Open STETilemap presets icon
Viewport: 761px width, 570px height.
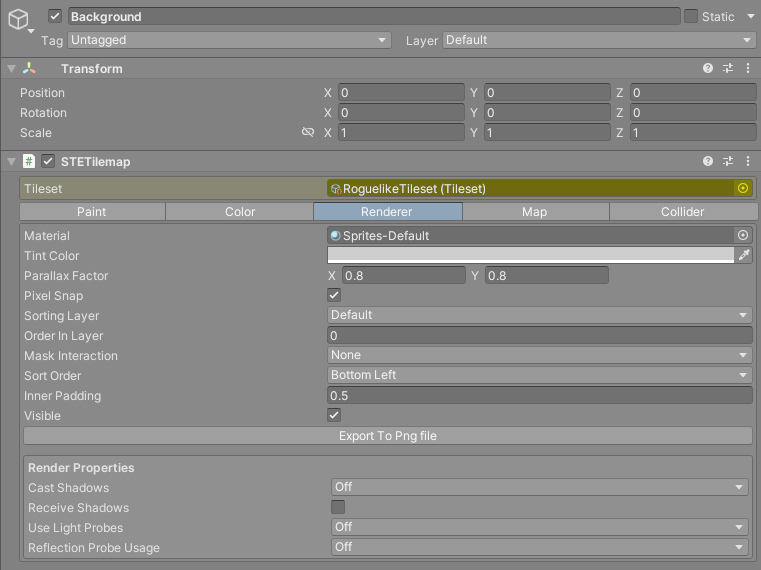728,161
